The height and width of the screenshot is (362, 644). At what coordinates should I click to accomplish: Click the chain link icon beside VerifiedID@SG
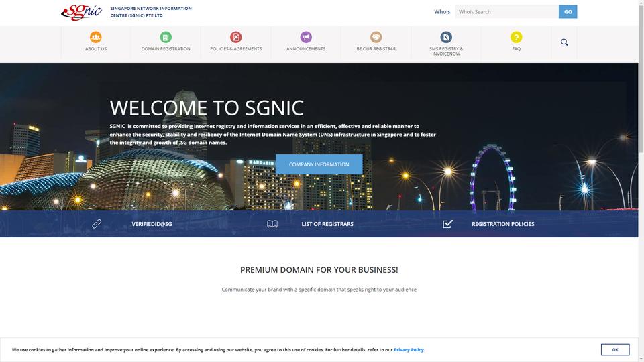(x=97, y=224)
